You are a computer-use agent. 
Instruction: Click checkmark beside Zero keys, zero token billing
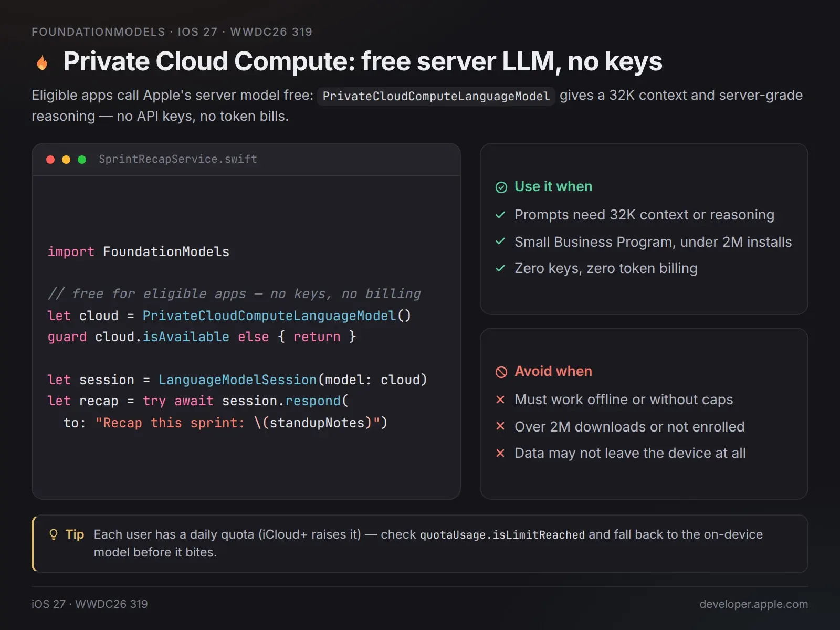500,268
